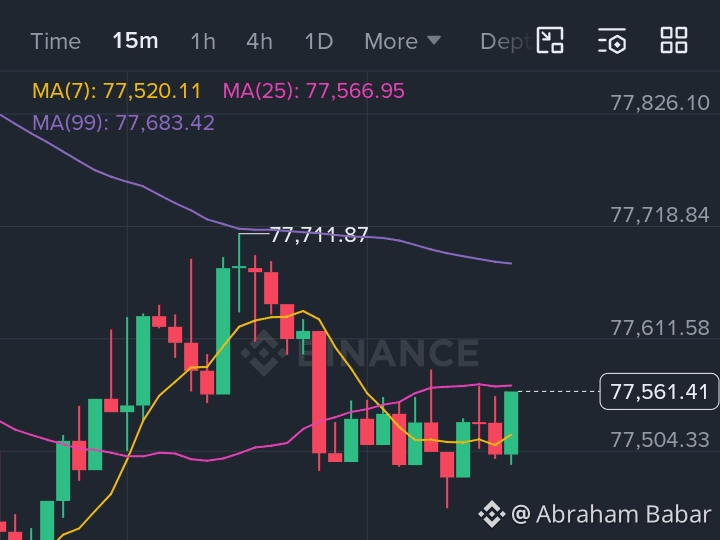Click the MA(7): 77,520.11 indicator label
Viewport: 720px width, 540px height.
(117, 90)
